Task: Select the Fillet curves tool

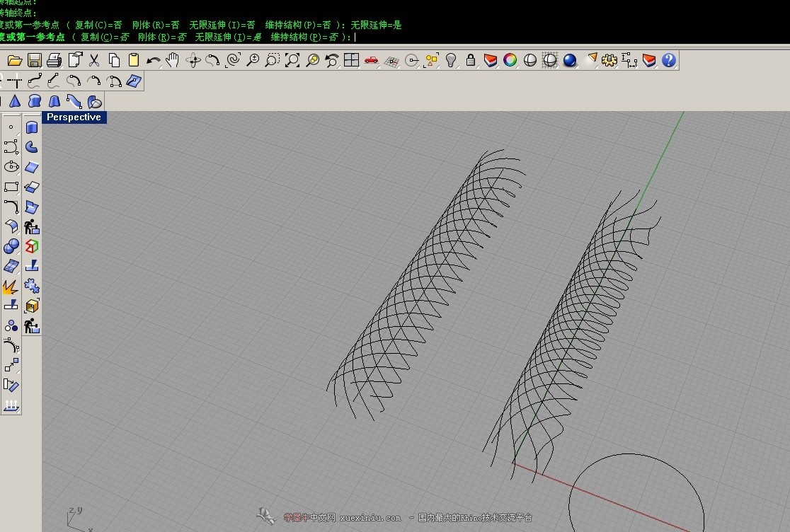Action: [x=11, y=207]
